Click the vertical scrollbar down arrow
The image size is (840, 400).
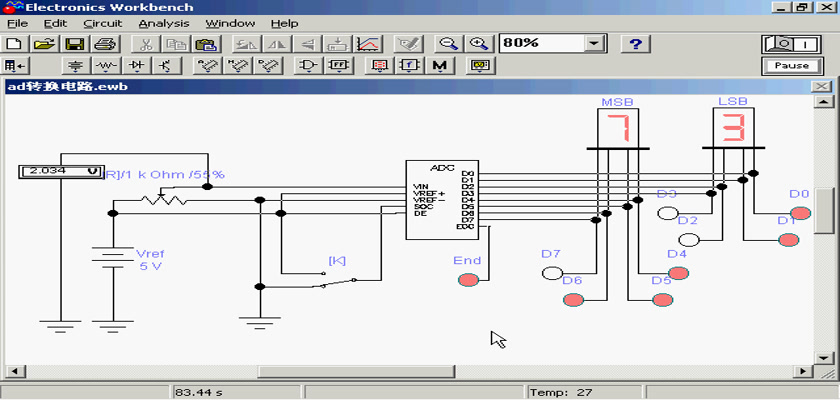pos(823,358)
